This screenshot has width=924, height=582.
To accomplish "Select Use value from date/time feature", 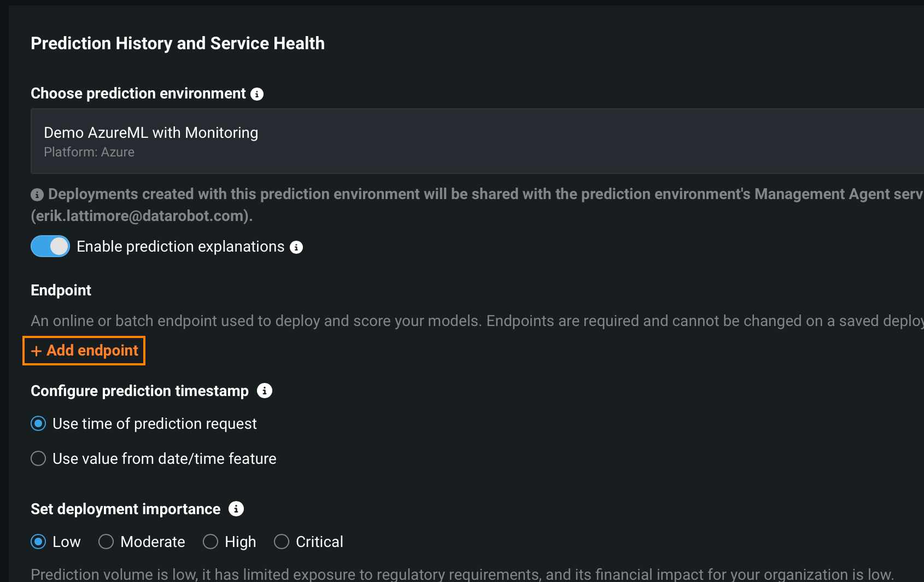I will click(38, 458).
